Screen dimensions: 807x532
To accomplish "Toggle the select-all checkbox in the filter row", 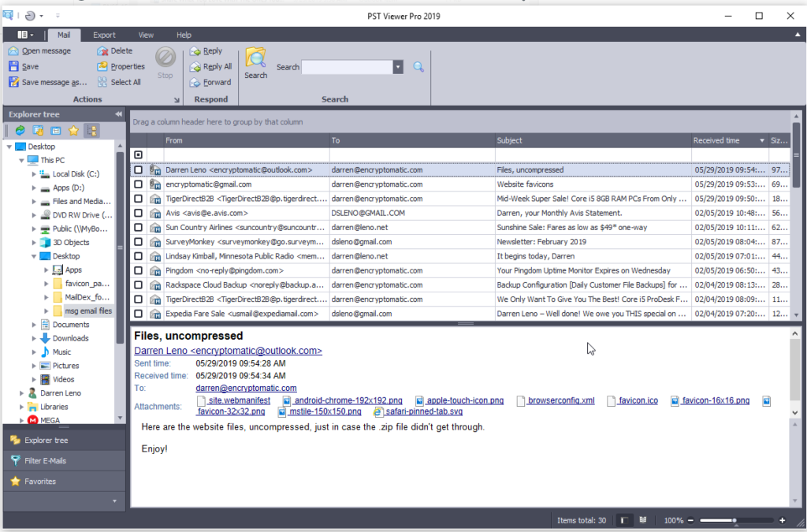I will tap(139, 154).
